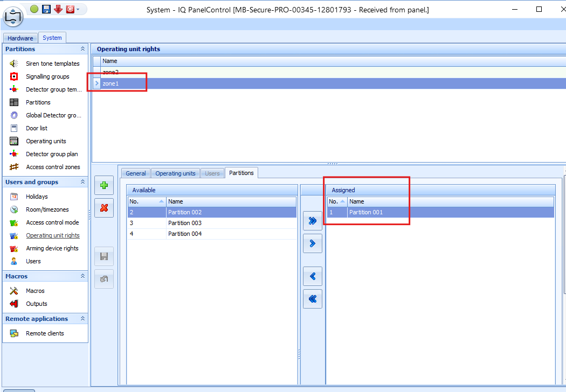
Task: Open Access control zones
Action: 53,167
